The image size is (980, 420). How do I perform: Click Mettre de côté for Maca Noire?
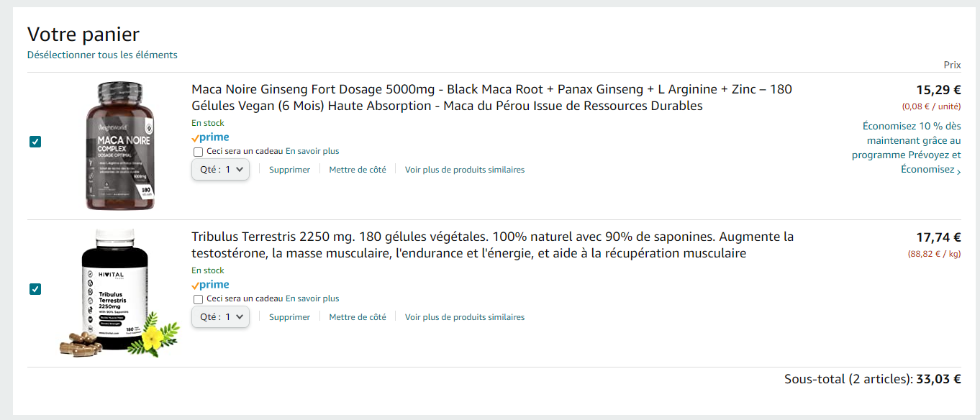point(358,170)
